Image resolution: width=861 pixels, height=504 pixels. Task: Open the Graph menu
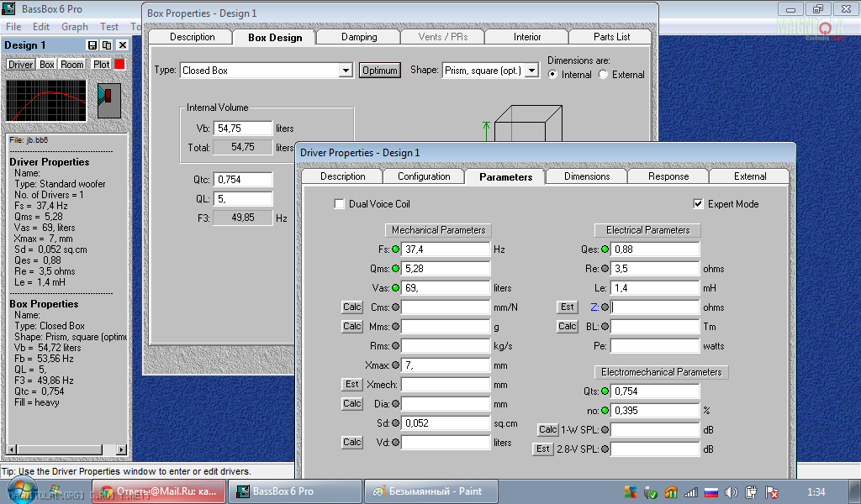pyautogui.click(x=75, y=27)
